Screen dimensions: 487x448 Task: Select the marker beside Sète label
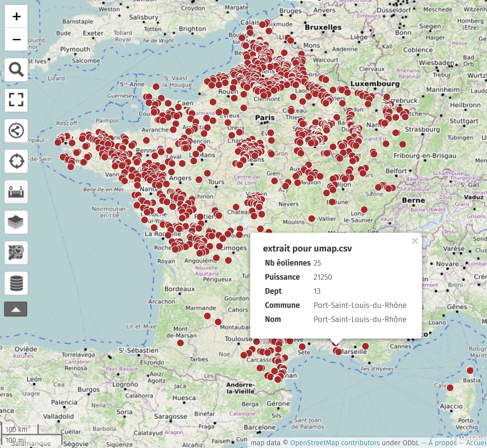pyautogui.click(x=302, y=347)
